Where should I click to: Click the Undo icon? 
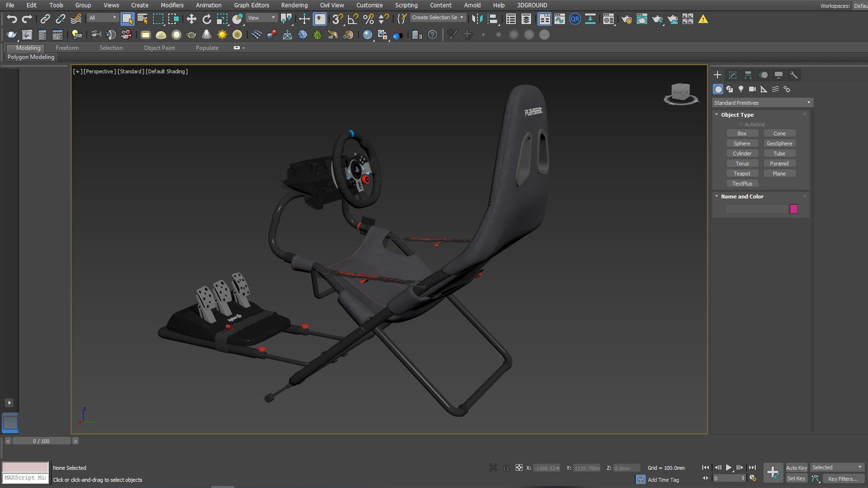(x=12, y=19)
